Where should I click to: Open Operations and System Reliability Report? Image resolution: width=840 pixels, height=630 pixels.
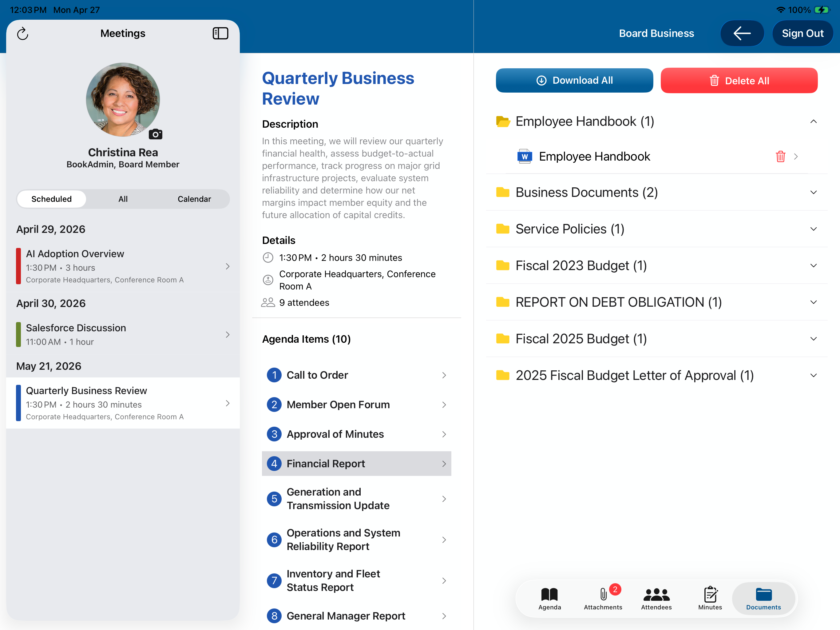point(357,540)
